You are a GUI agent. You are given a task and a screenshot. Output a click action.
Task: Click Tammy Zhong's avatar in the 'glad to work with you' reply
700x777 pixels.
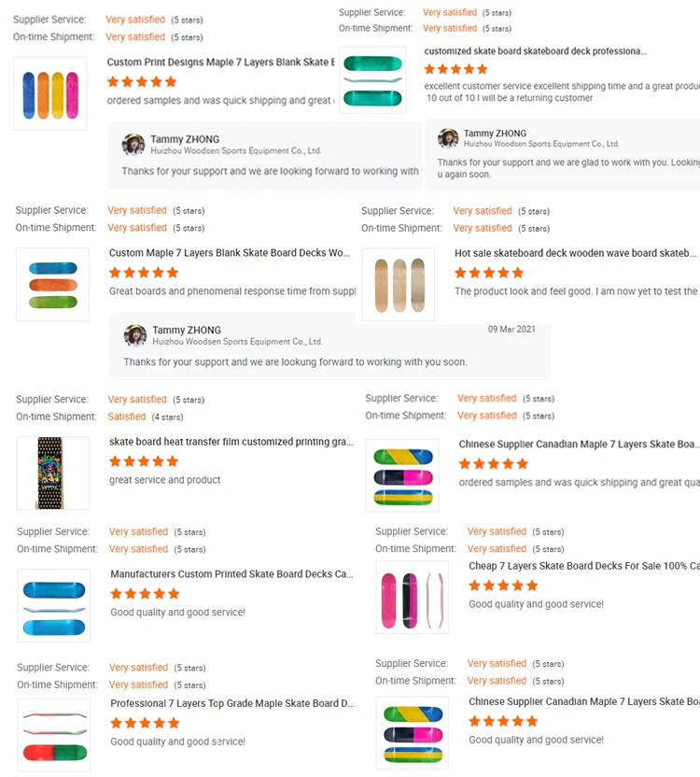pos(448,138)
